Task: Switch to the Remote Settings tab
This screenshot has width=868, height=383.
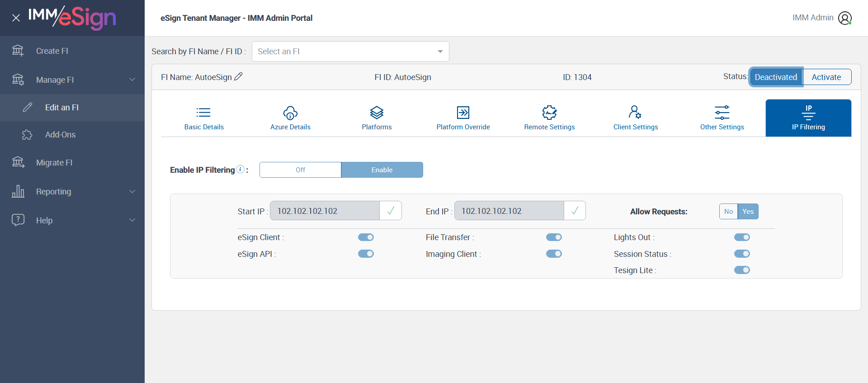Action: 549,118
